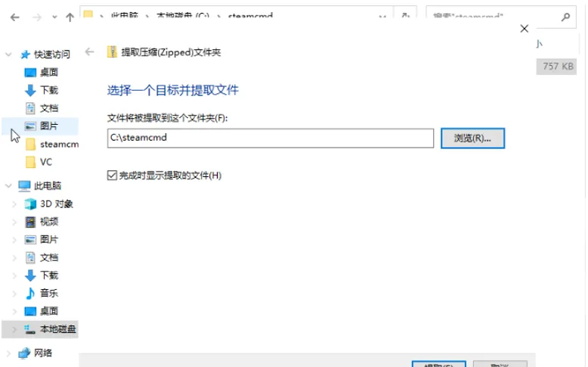Collapse the 快速访问 section
The image size is (588, 367).
8,54
